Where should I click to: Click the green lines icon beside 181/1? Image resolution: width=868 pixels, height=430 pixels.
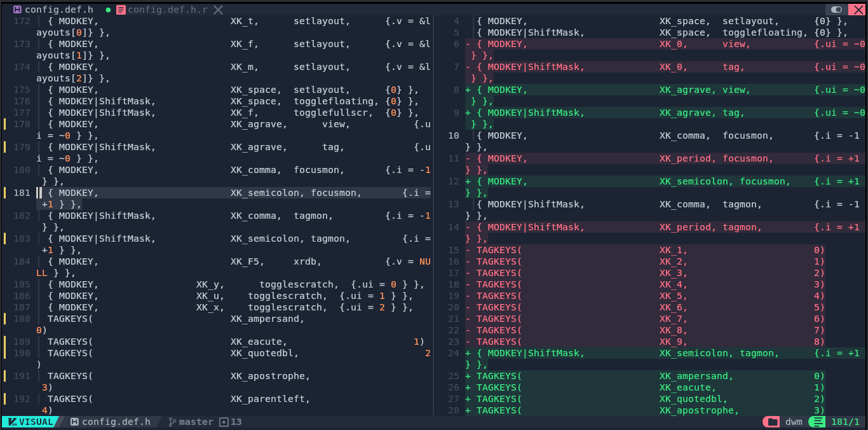tap(818, 422)
